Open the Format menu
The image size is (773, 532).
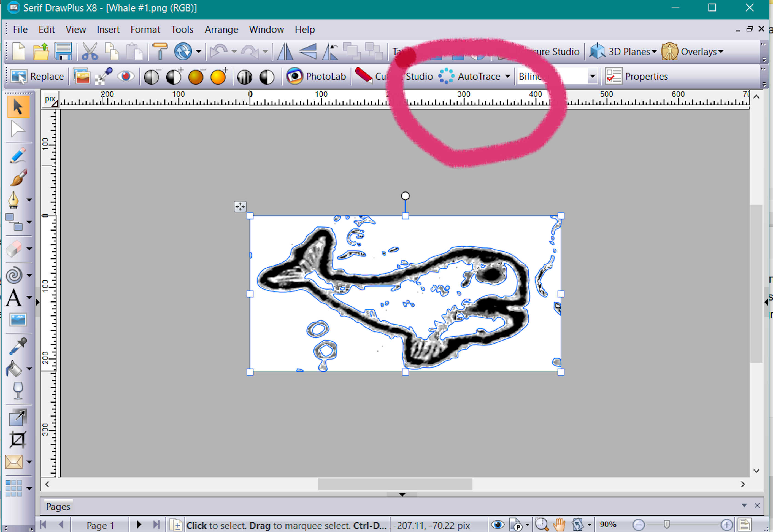[x=145, y=29]
